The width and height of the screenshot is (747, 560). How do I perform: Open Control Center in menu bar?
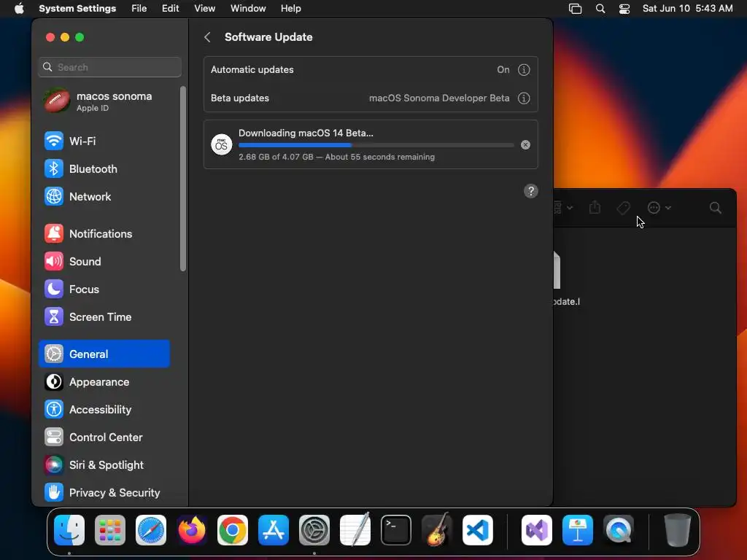coord(624,9)
